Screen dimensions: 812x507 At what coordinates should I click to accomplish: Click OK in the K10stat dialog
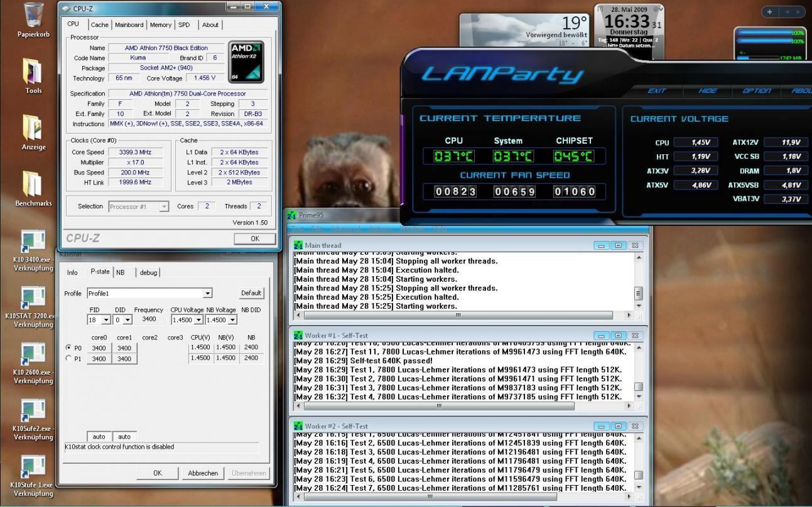coord(158,473)
